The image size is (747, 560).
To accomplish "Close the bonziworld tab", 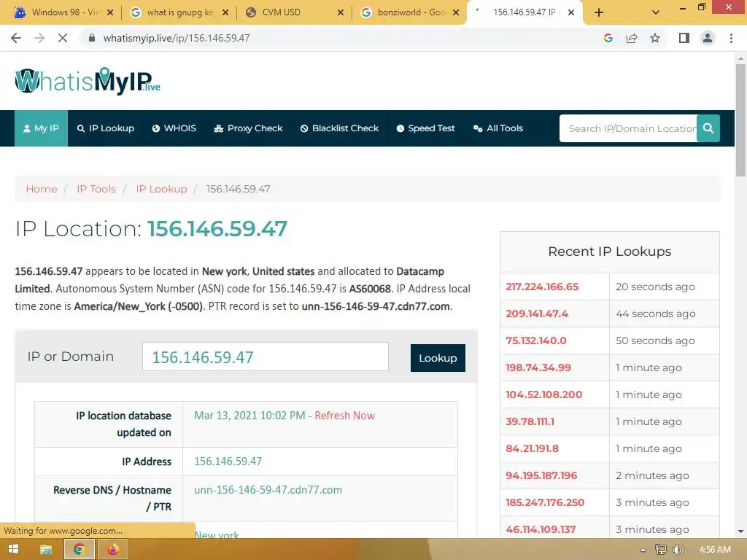I will [456, 12].
